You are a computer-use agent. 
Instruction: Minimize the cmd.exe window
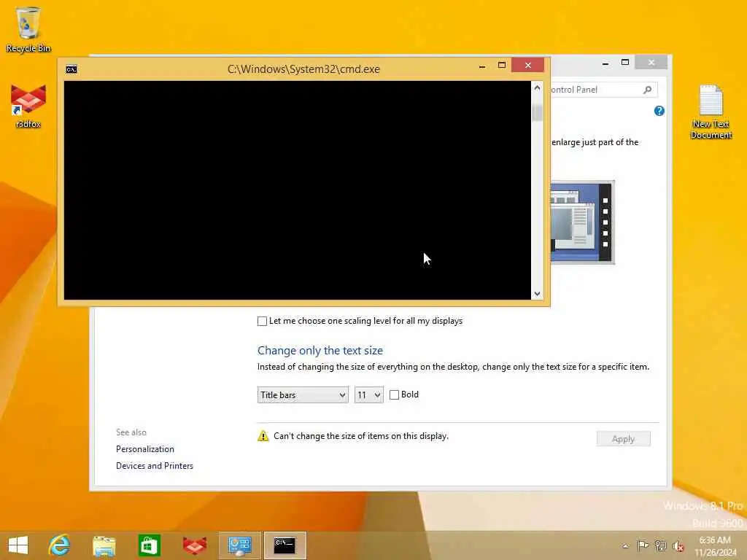point(482,66)
